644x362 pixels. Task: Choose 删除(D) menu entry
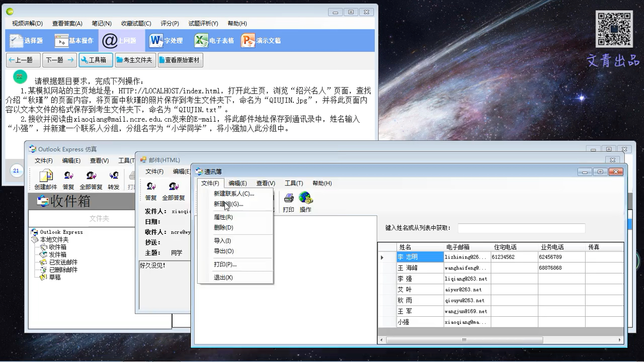(x=235, y=227)
